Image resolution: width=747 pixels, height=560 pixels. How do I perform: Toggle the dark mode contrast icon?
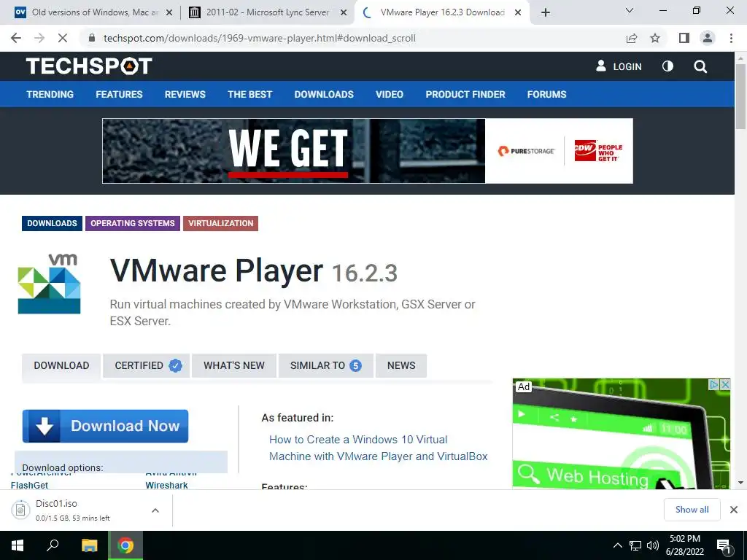(x=667, y=66)
